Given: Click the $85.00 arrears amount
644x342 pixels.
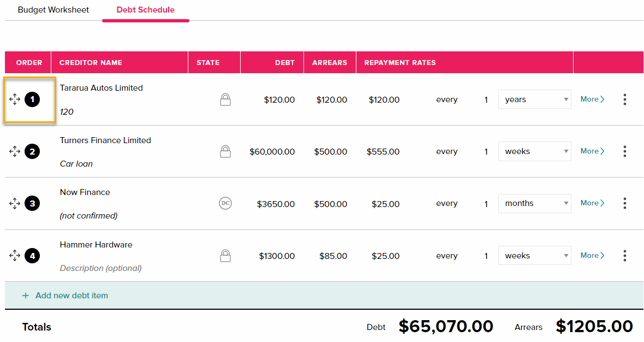Looking at the screenshot, I should pyautogui.click(x=333, y=256).
